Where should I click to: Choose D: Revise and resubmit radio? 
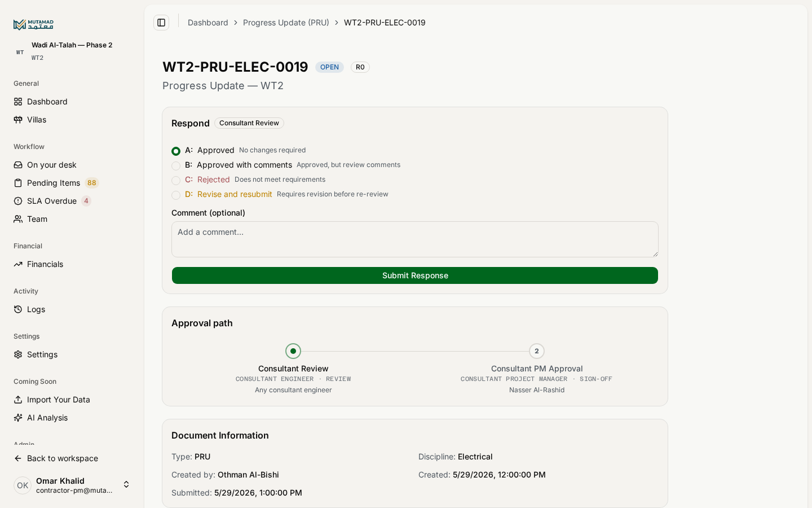tap(176, 195)
